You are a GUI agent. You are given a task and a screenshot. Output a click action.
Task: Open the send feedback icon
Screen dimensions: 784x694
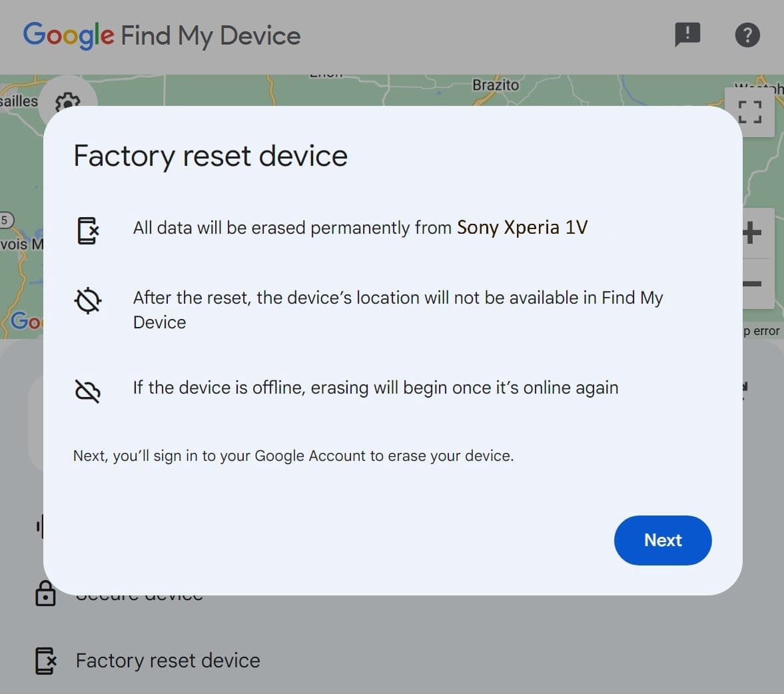(x=687, y=35)
